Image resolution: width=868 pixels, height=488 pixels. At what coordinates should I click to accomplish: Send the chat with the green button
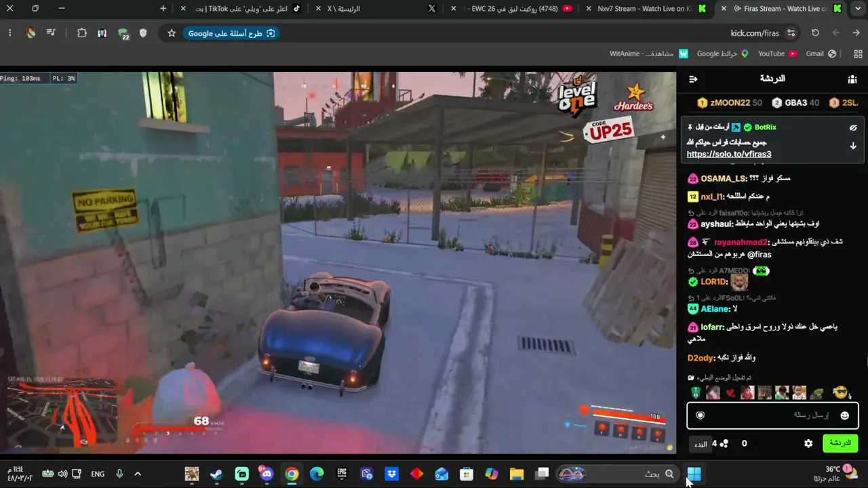pyautogui.click(x=840, y=443)
